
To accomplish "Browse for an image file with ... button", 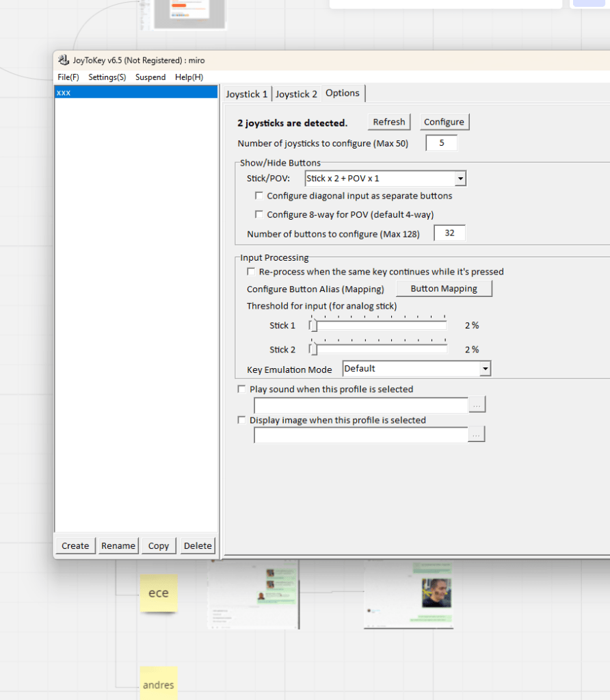I will pyautogui.click(x=477, y=435).
